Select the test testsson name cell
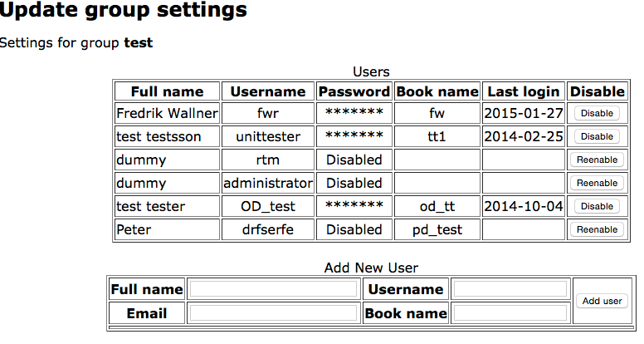The image size is (644, 344). [x=167, y=136]
